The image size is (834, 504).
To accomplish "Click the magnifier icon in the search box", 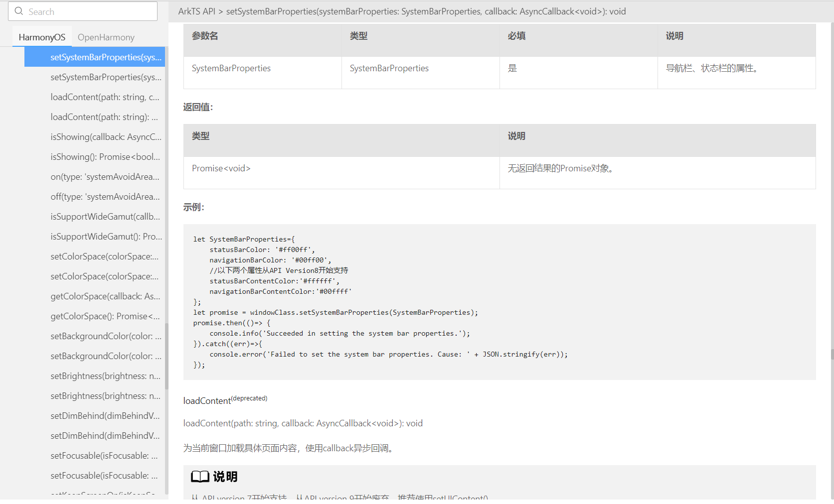I will tap(19, 11).
